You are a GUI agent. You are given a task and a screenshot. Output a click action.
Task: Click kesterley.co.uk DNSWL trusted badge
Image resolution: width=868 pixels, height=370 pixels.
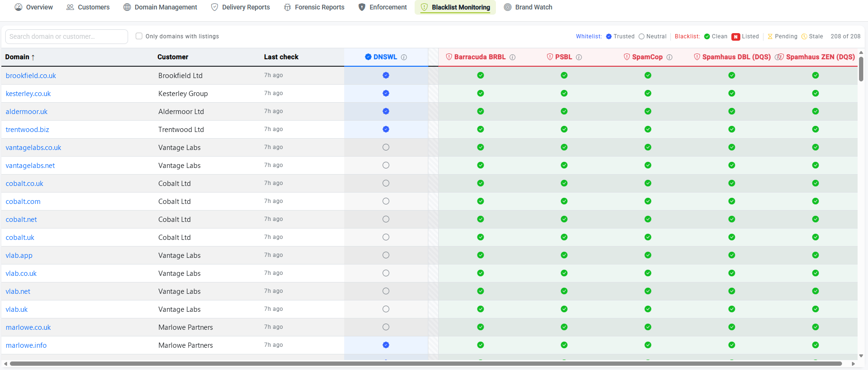pyautogui.click(x=386, y=93)
